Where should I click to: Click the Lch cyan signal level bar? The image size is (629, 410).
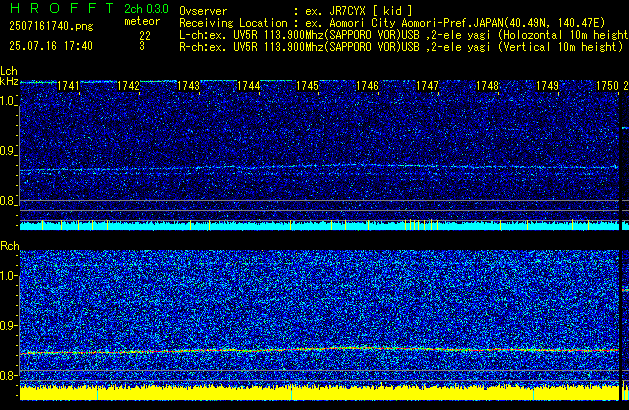coord(319,225)
